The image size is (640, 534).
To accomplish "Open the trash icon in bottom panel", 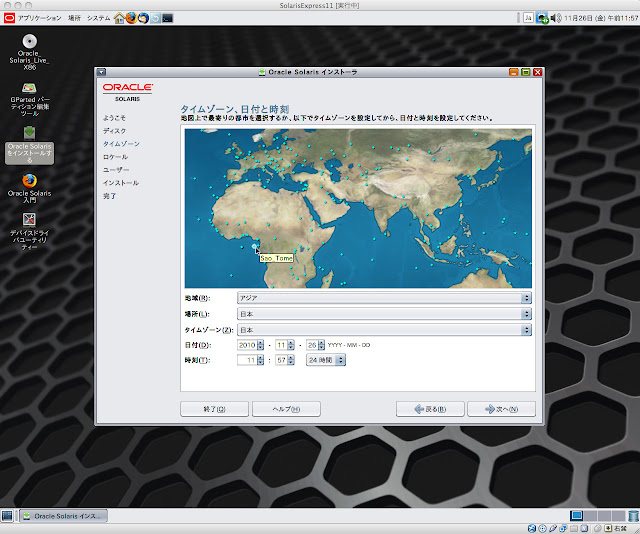I will tap(633, 516).
